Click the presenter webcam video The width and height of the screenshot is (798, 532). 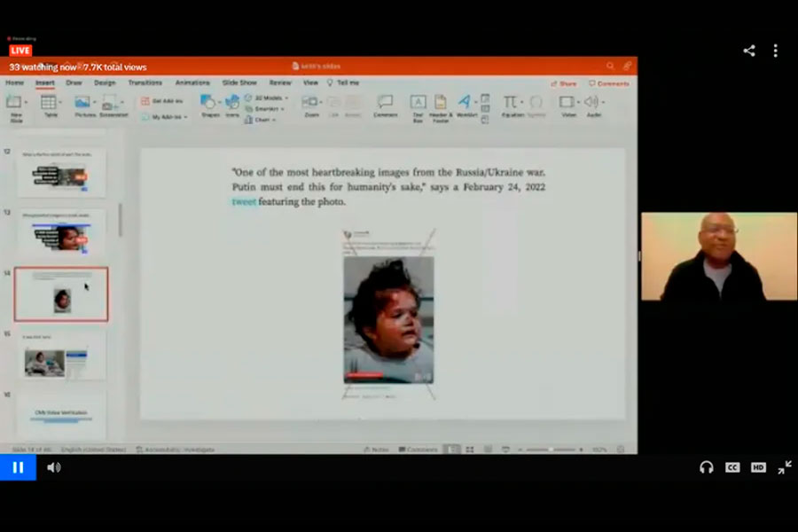719,256
